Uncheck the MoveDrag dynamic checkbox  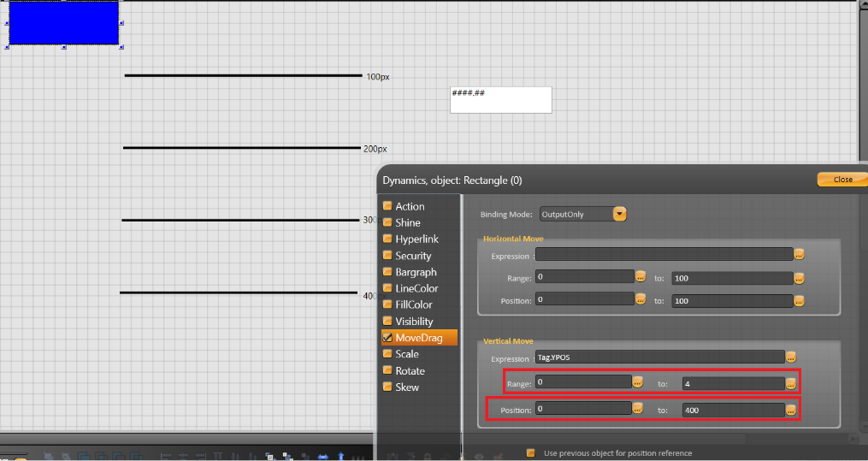[x=387, y=338]
